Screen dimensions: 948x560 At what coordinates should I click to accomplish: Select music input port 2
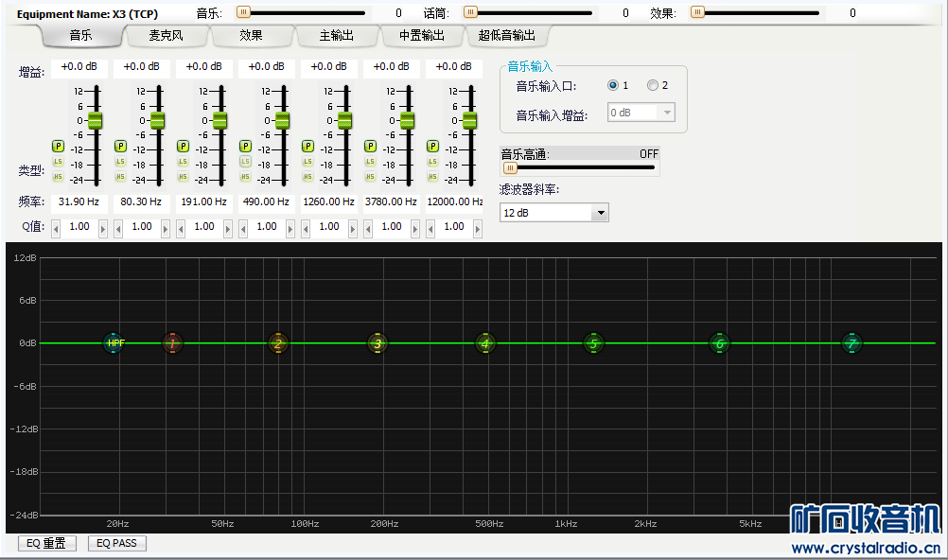coord(652,85)
